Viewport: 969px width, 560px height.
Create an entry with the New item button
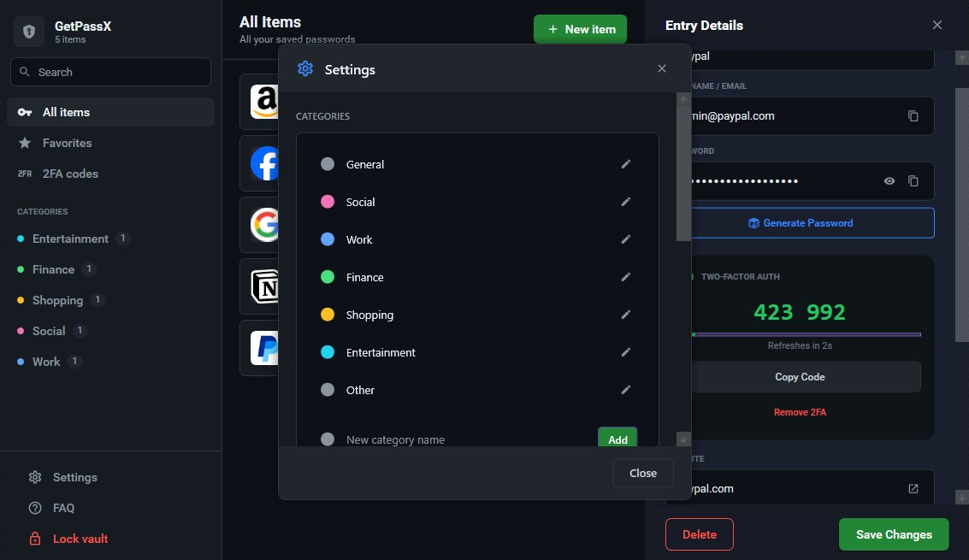(580, 28)
